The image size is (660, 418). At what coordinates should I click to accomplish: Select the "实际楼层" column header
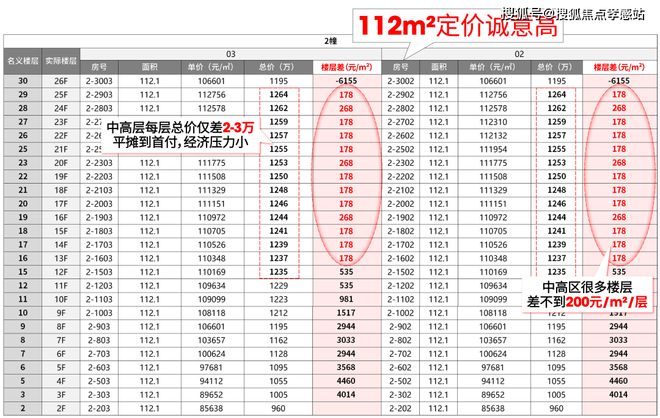tap(61, 61)
